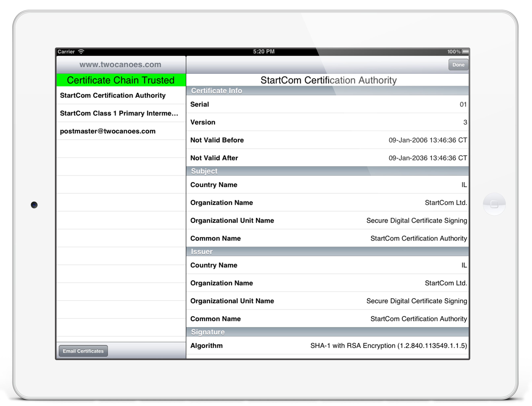Select postmaster@twocanoes.com certificate

(x=121, y=131)
